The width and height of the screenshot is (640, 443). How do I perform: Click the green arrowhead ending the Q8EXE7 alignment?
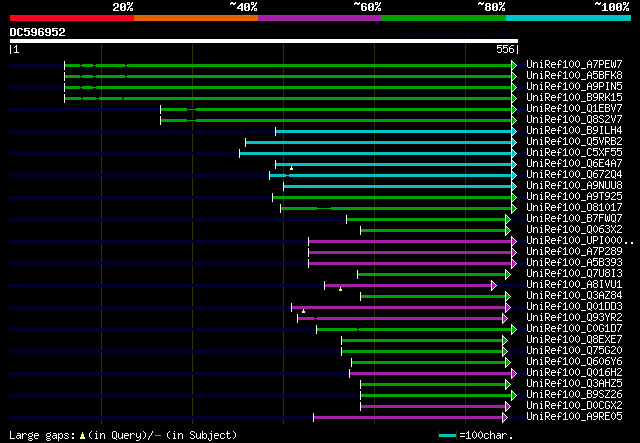pos(505,340)
